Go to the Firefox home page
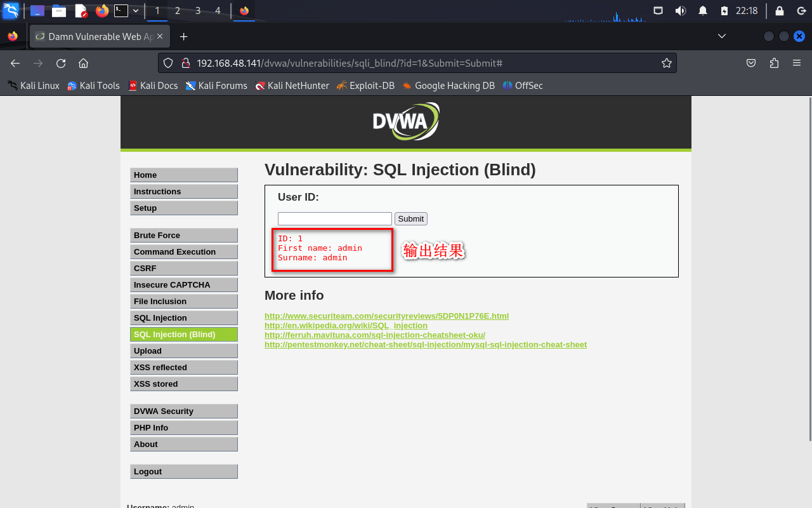 tap(83, 63)
